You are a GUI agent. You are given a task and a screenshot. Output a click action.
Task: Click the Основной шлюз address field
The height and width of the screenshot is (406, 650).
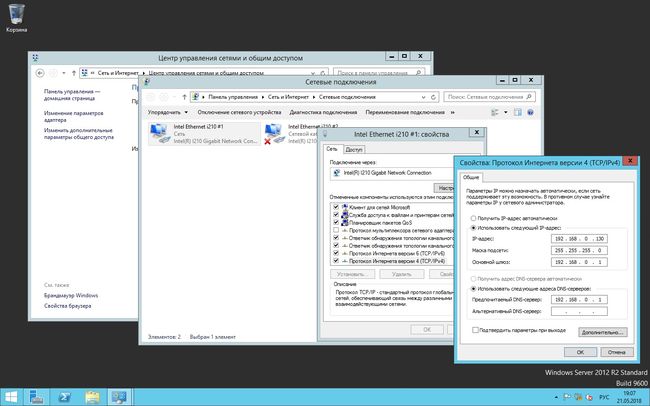(x=579, y=262)
